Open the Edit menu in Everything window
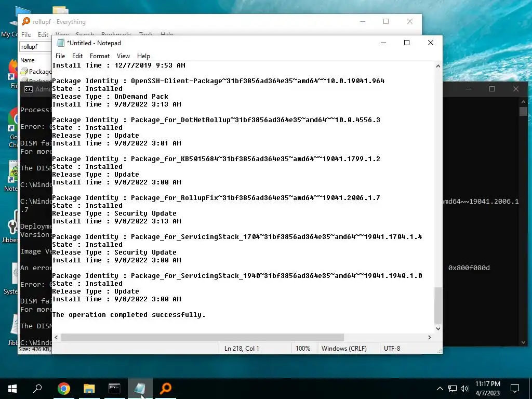Image resolution: width=532 pixels, height=399 pixels. point(43,35)
